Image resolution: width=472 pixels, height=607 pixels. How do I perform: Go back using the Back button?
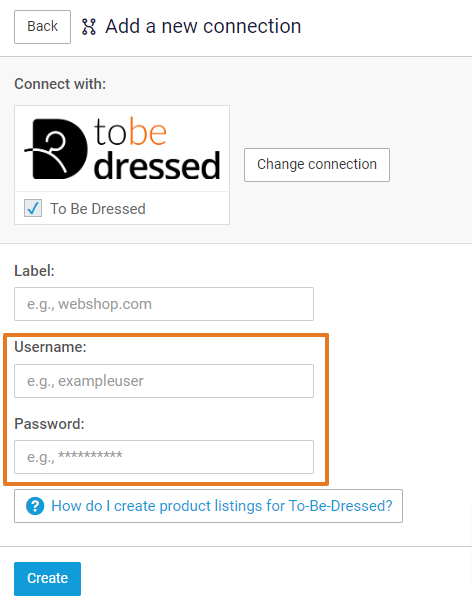(43, 27)
